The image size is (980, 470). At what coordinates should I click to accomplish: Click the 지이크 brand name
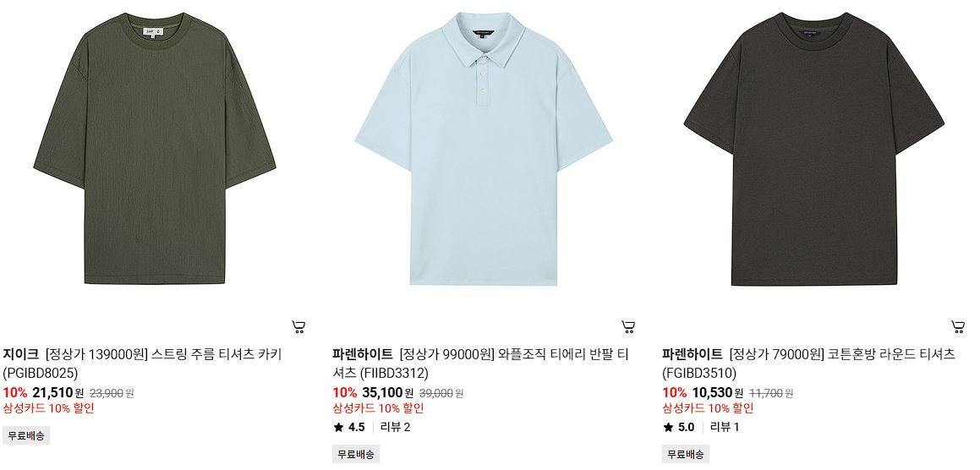20,354
